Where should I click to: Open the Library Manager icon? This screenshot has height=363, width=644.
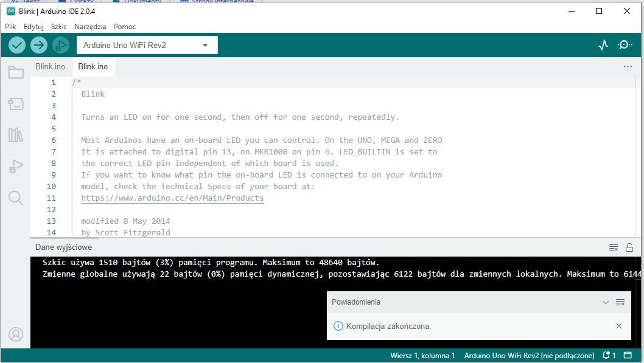point(16,135)
